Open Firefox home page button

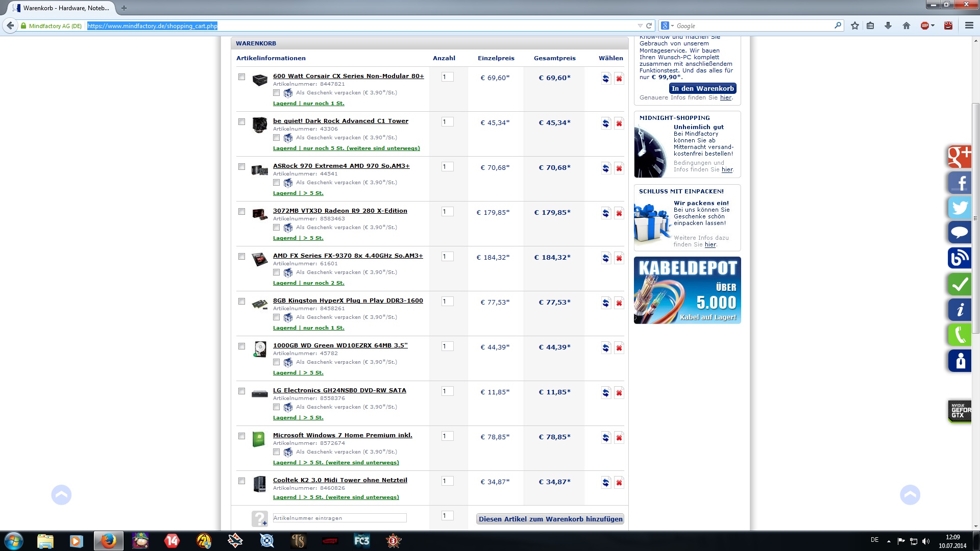pos(906,26)
